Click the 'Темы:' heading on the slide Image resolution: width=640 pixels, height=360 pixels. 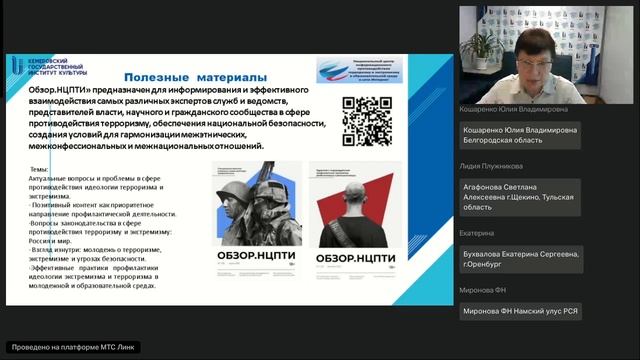point(39,169)
